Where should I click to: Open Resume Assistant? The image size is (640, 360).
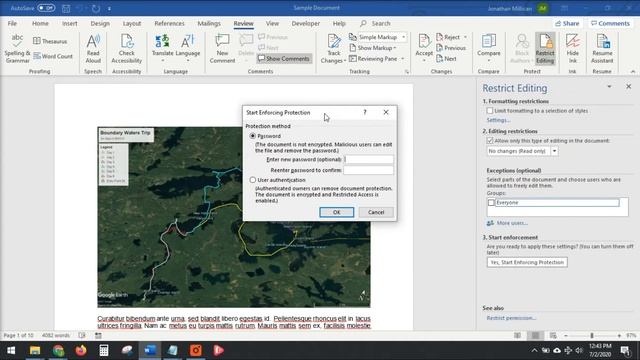(602, 49)
